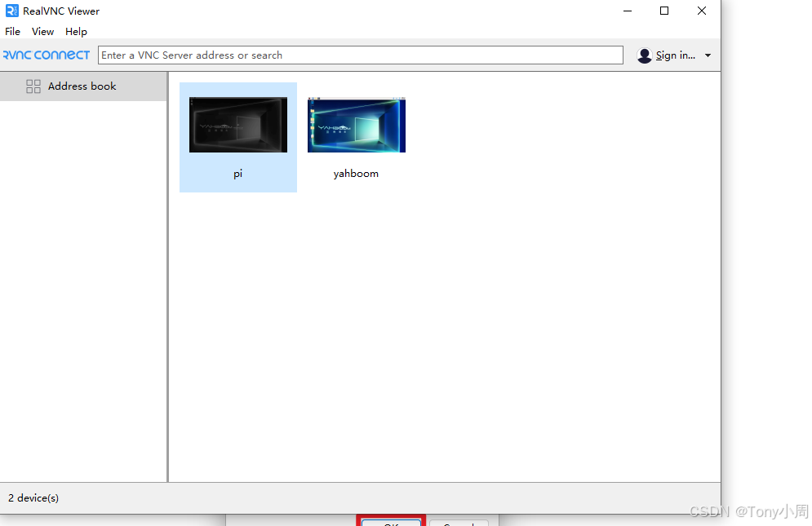This screenshot has height=526, width=812.
Task: Select the yahboom device thumbnail
Action: [357, 125]
